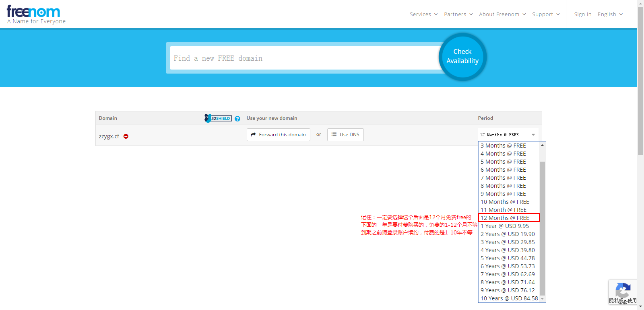Click the period list scrollbar up arrow
The height and width of the screenshot is (310, 644).
(543, 145)
